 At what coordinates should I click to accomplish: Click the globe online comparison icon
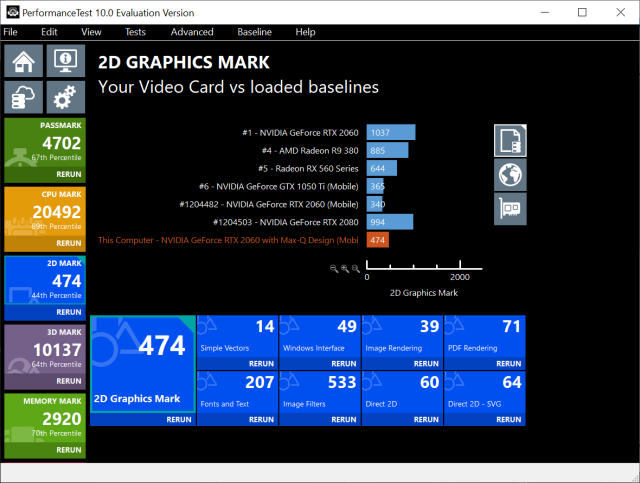coord(510,175)
